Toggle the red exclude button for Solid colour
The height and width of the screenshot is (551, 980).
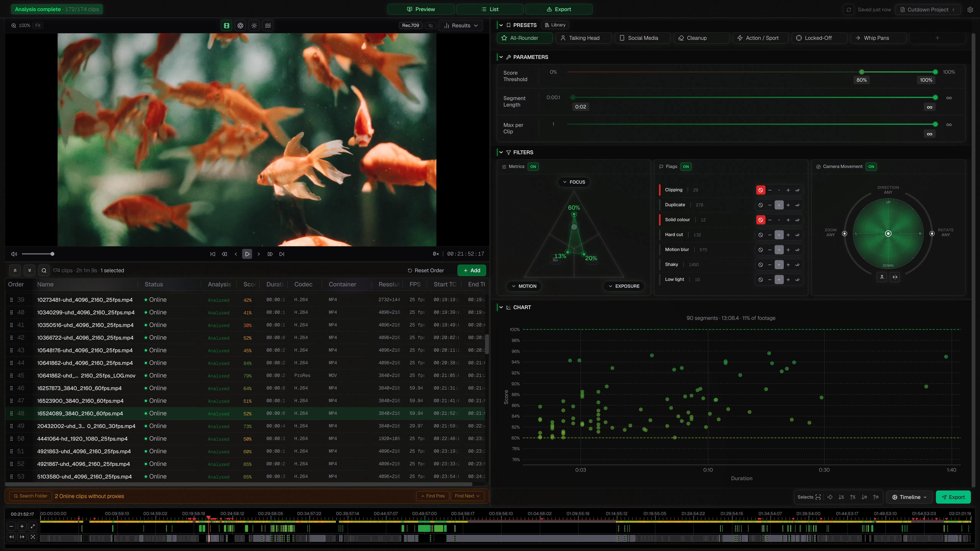click(x=760, y=220)
